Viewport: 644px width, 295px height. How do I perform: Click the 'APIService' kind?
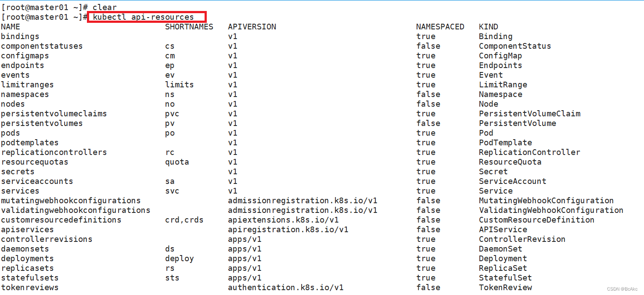(503, 230)
